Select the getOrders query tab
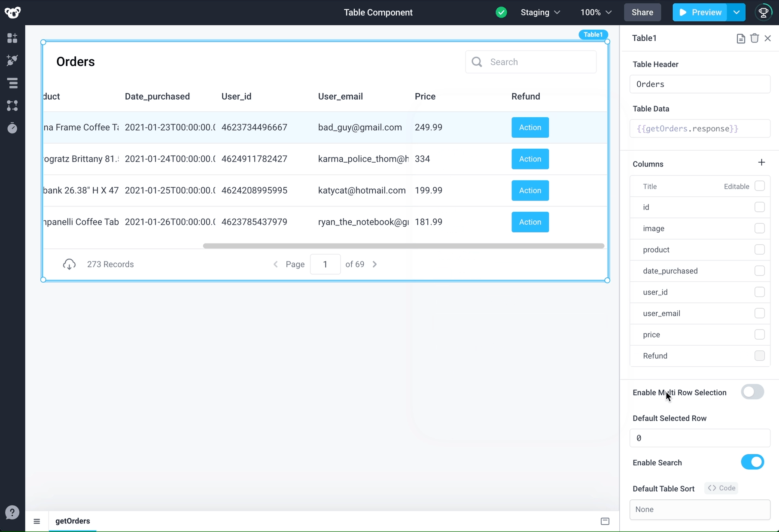This screenshot has height=532, width=779. (73, 521)
